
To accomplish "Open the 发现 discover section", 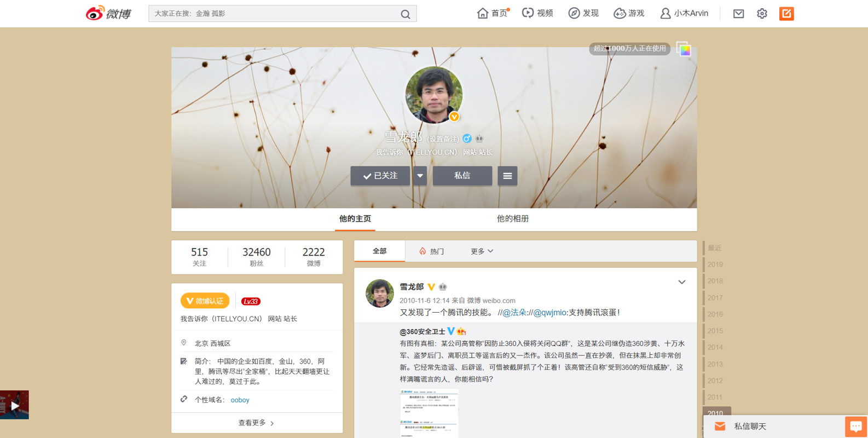I will tap(583, 13).
